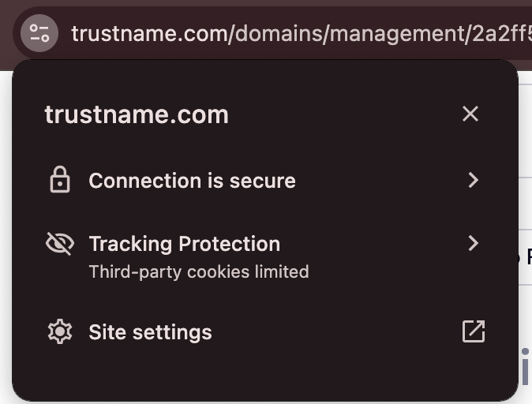Open the Site settings link
The width and height of the screenshot is (532, 404).
click(x=150, y=332)
